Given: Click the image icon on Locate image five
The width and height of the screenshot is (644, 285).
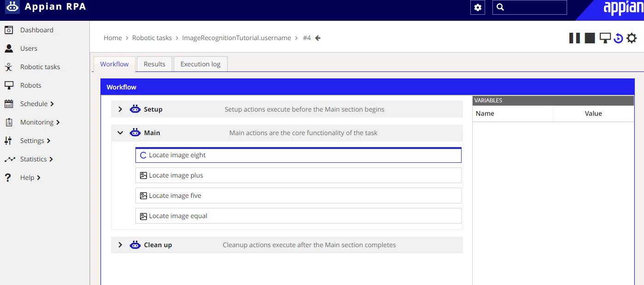Looking at the screenshot, I should (143, 196).
